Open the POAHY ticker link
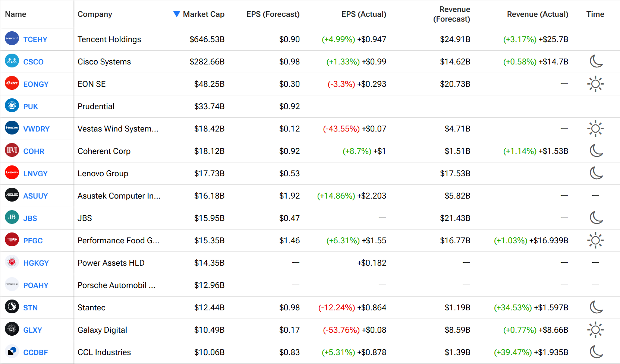 tap(36, 285)
